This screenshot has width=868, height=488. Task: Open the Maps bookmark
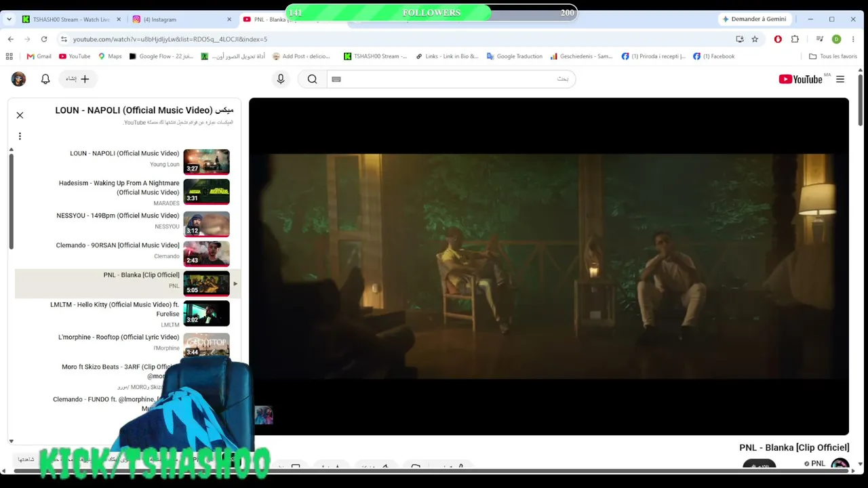pyautogui.click(x=110, y=56)
